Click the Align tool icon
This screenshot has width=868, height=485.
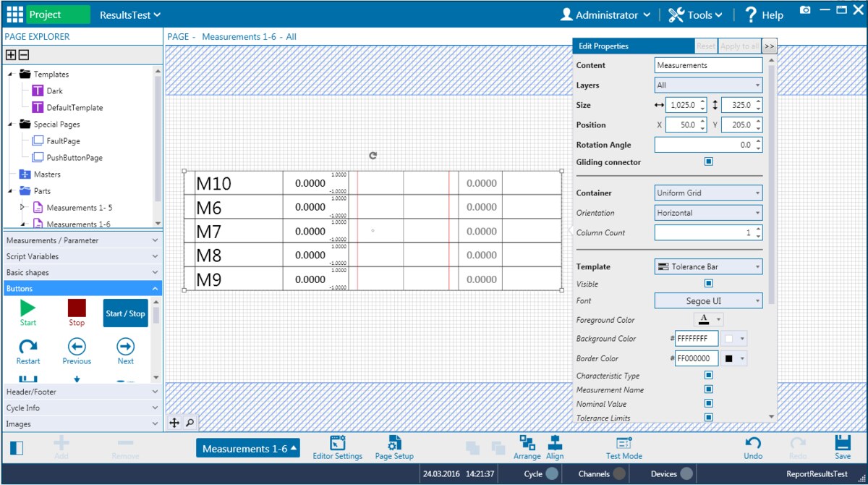click(x=555, y=443)
